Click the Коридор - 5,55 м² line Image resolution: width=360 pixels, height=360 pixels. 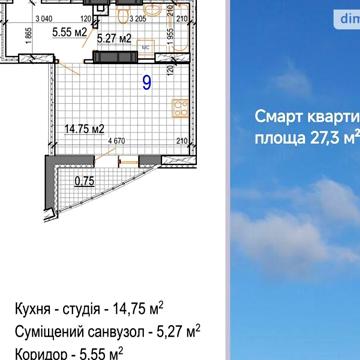69,353
